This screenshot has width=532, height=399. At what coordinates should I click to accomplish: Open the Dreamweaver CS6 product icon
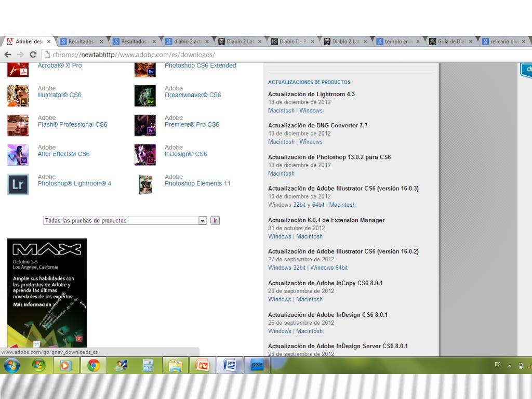tap(145, 96)
